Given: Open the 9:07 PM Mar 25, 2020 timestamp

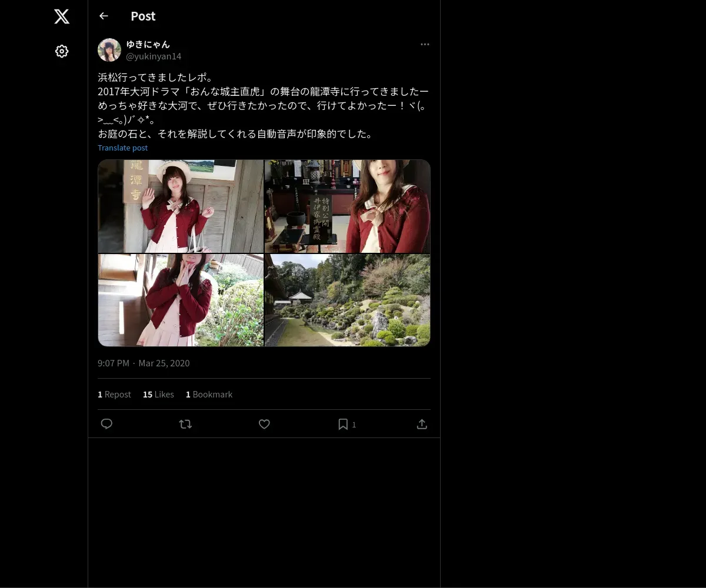Looking at the screenshot, I should coord(144,363).
